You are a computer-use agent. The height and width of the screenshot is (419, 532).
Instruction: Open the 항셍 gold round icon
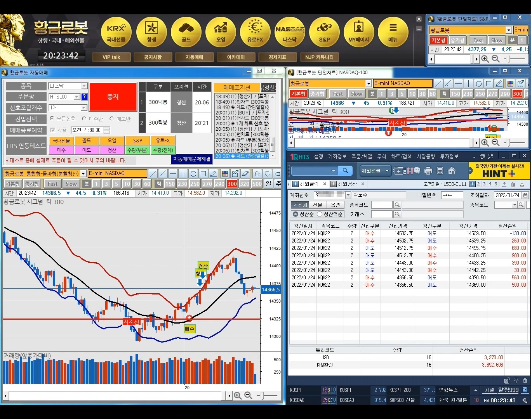click(151, 32)
